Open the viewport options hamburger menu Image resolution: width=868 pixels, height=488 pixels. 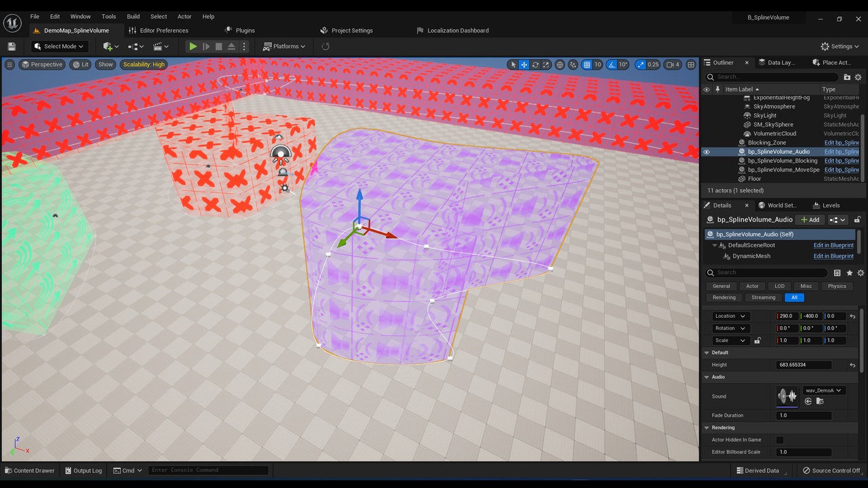tap(9, 64)
